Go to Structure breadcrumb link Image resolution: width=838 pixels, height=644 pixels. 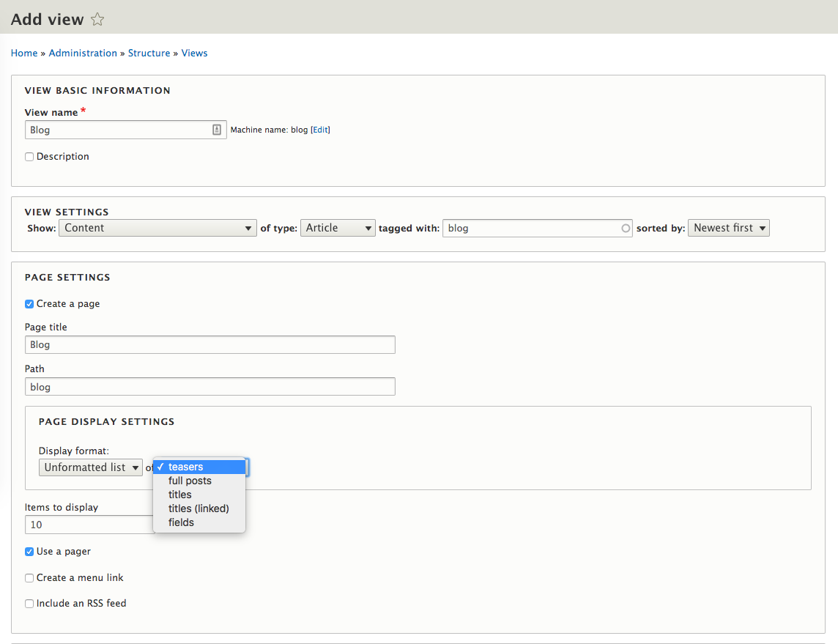point(149,53)
